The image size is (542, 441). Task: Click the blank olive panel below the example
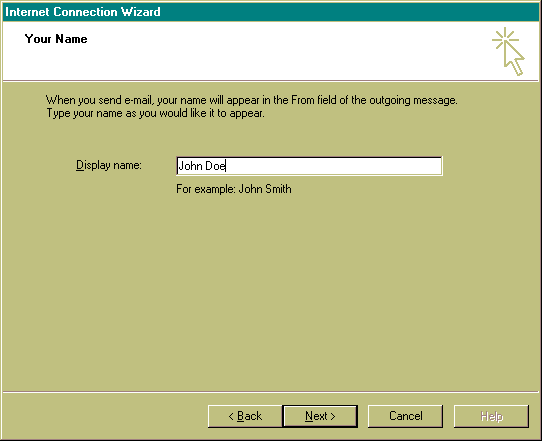[271, 294]
